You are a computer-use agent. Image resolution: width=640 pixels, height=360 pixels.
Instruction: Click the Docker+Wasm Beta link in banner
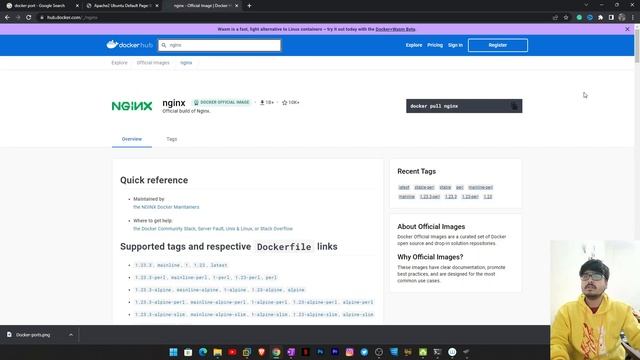[x=395, y=29]
